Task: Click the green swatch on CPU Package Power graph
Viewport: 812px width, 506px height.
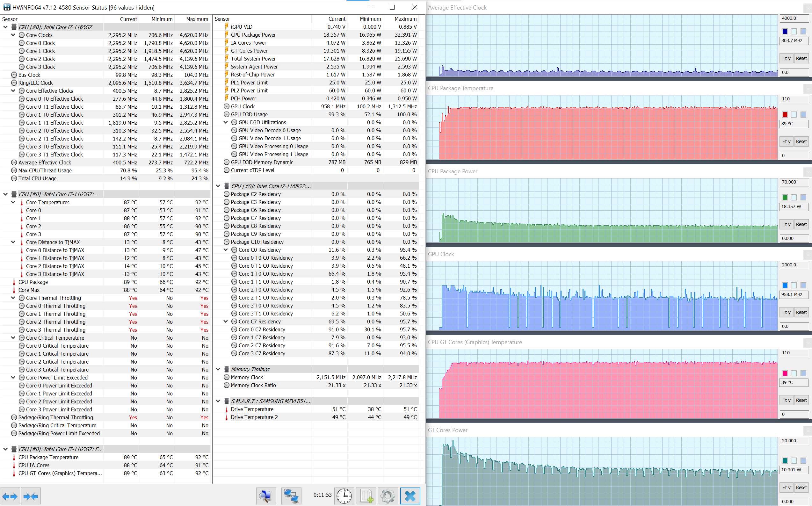Action: pos(785,198)
